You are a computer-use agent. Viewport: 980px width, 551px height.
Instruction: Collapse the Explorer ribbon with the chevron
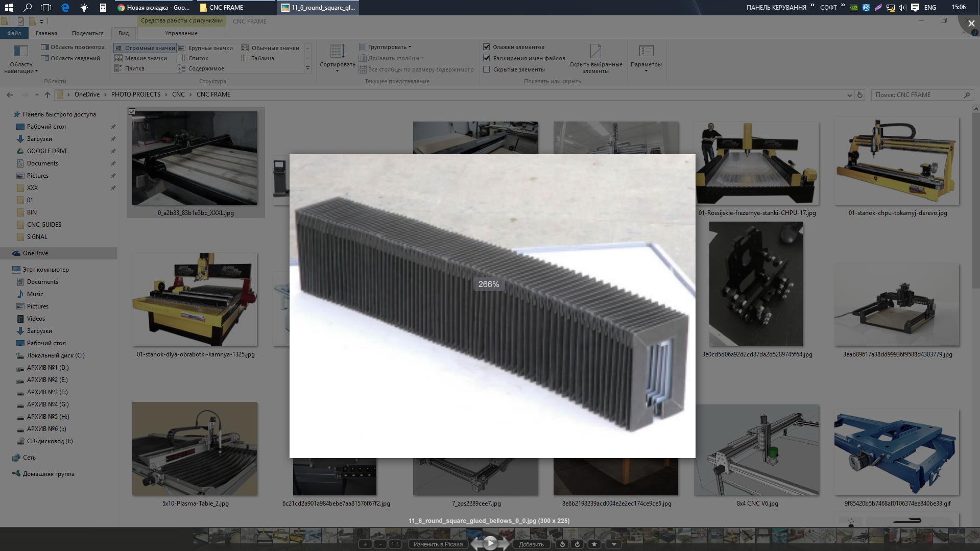pos(964,33)
